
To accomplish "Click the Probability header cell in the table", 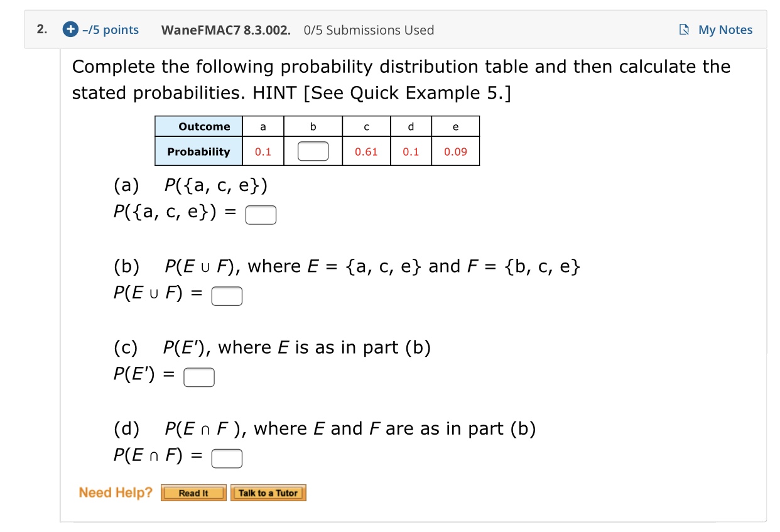I will 198,151.
